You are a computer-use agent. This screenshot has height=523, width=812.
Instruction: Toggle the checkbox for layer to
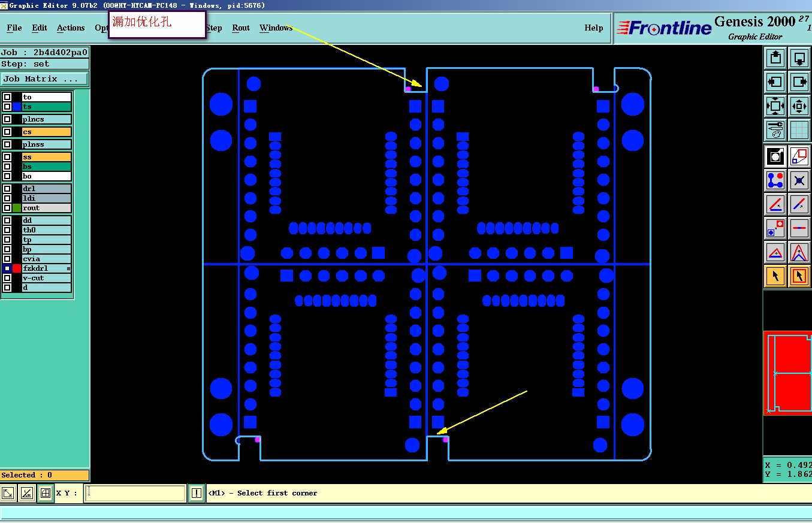[7, 97]
